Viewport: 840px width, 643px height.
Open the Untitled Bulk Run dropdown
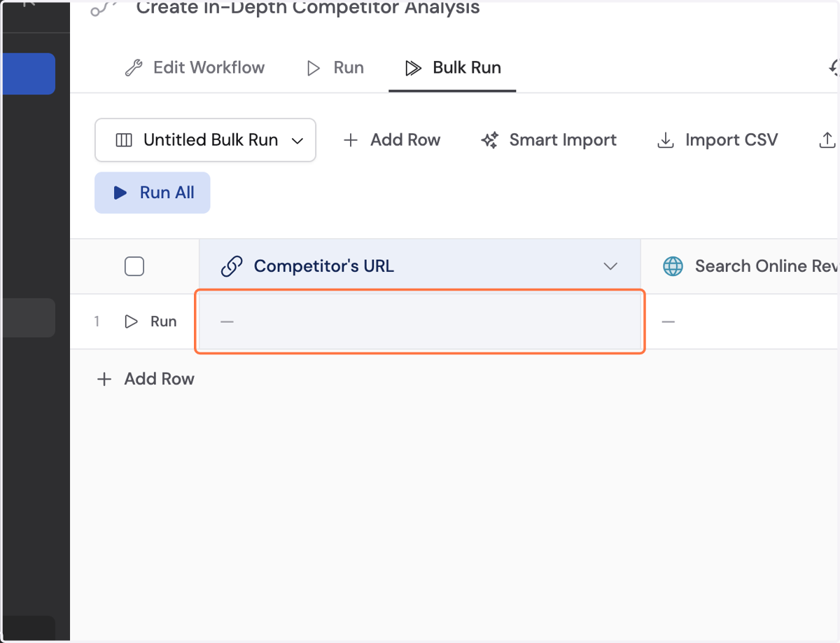point(205,140)
